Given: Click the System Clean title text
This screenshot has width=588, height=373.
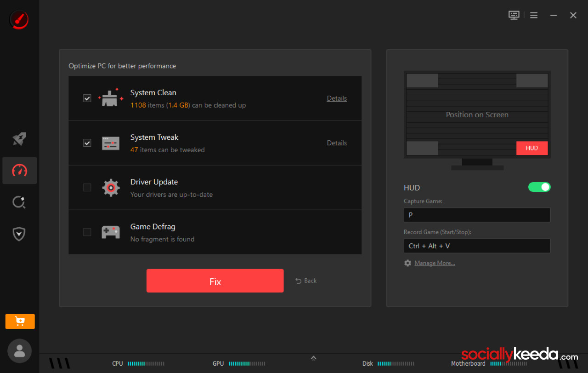Looking at the screenshot, I should click(153, 92).
